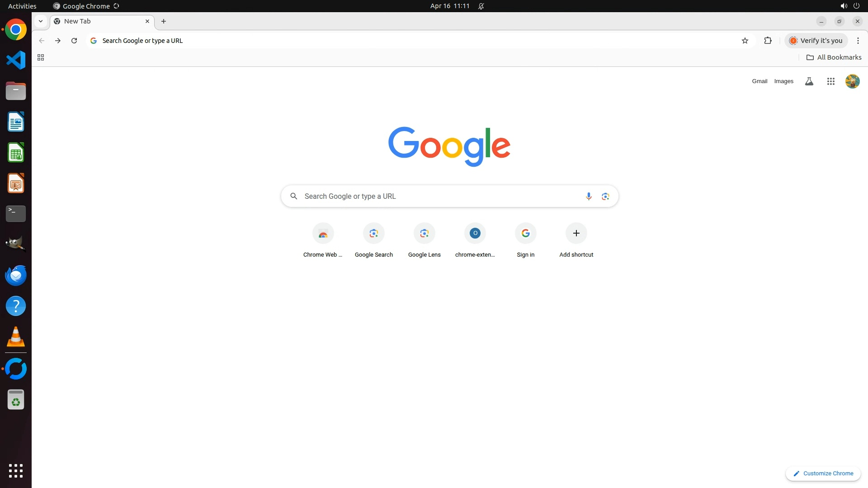Screen dimensions: 868x488
Task: Open Google Lens image search icon
Action: 605,196
